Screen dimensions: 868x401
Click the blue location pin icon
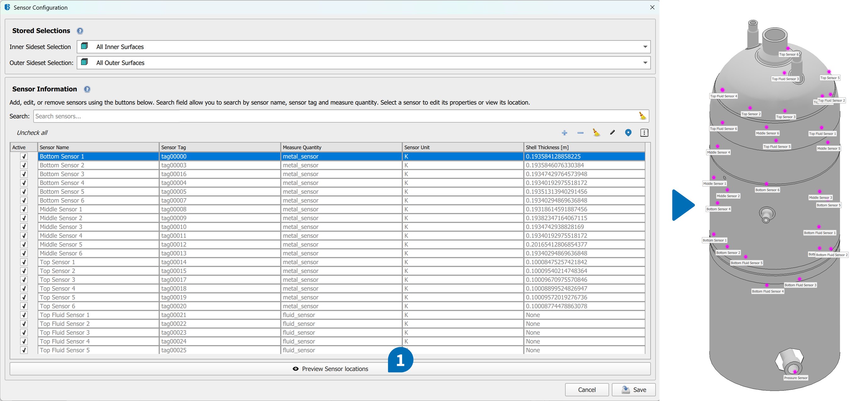pyautogui.click(x=628, y=132)
